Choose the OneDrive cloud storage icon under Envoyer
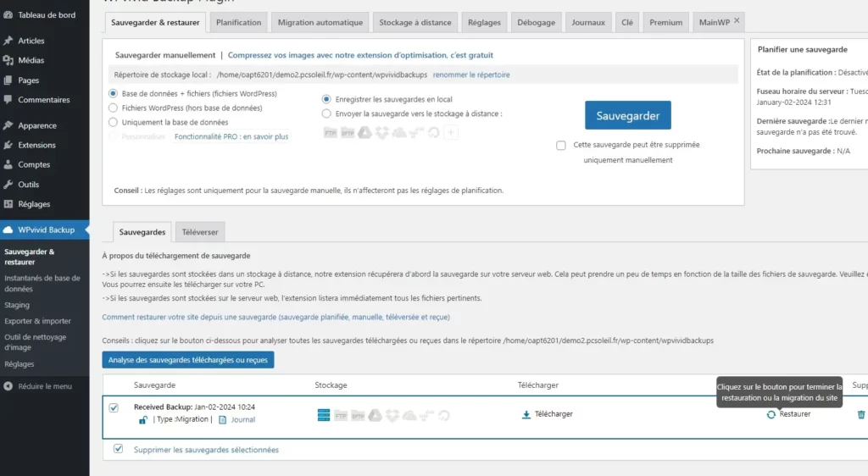The image size is (868, 476). 399,133
